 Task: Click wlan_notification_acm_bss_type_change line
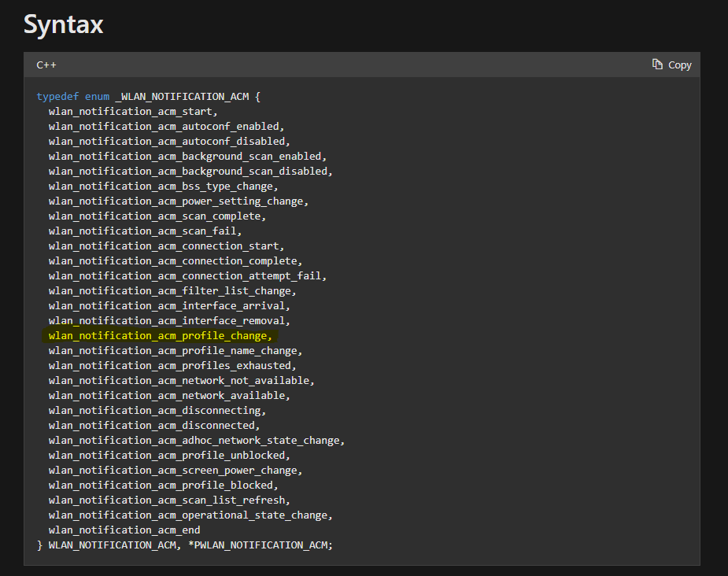point(164,186)
